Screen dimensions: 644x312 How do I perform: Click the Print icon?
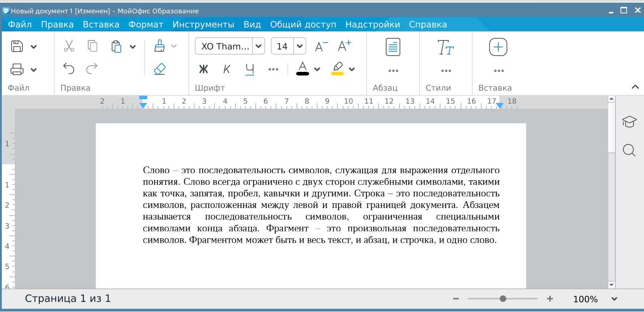pyautogui.click(x=17, y=69)
